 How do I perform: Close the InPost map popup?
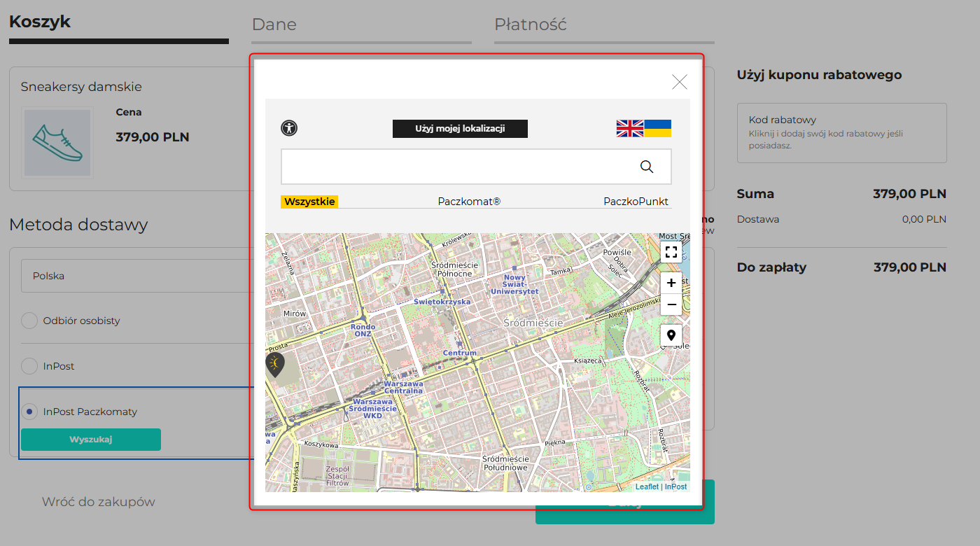point(679,83)
